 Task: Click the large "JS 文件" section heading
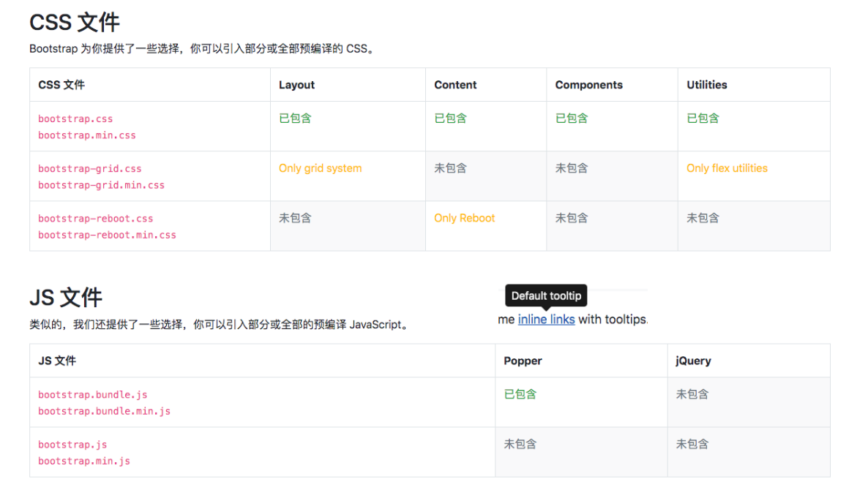point(66,298)
